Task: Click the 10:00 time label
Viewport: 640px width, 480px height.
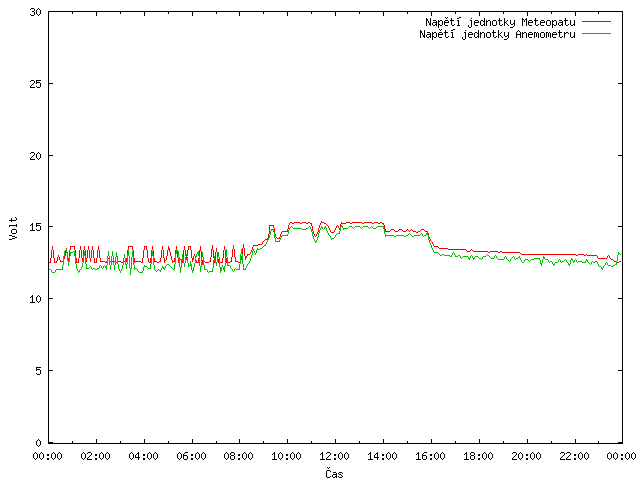Action: click(286, 456)
